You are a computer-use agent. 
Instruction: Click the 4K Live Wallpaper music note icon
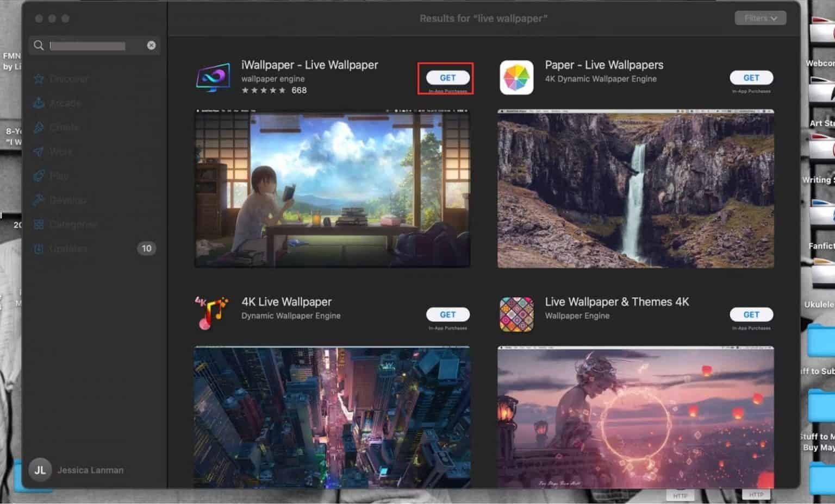(x=211, y=313)
